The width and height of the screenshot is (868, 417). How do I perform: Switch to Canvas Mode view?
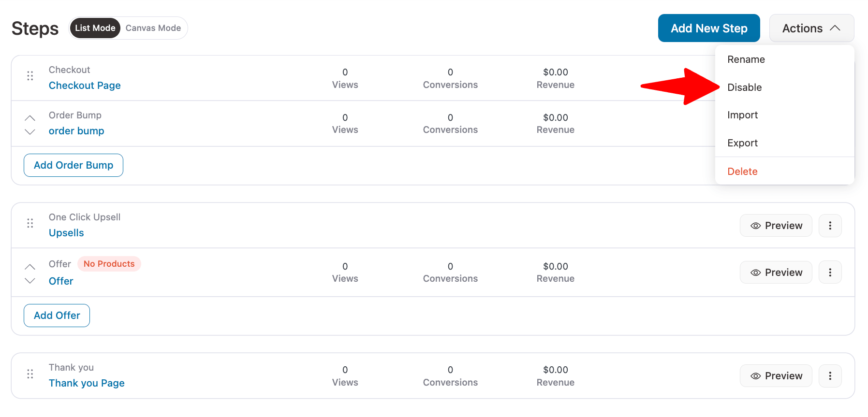pos(153,28)
